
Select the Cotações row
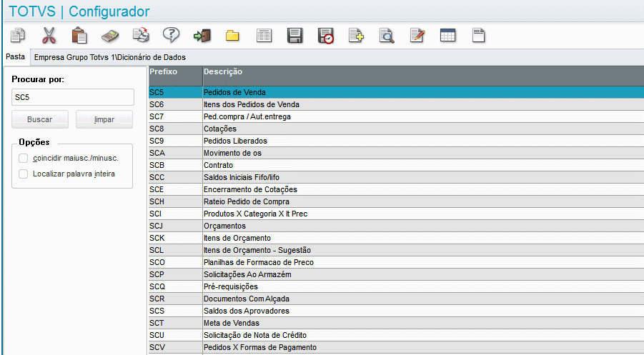(396, 129)
